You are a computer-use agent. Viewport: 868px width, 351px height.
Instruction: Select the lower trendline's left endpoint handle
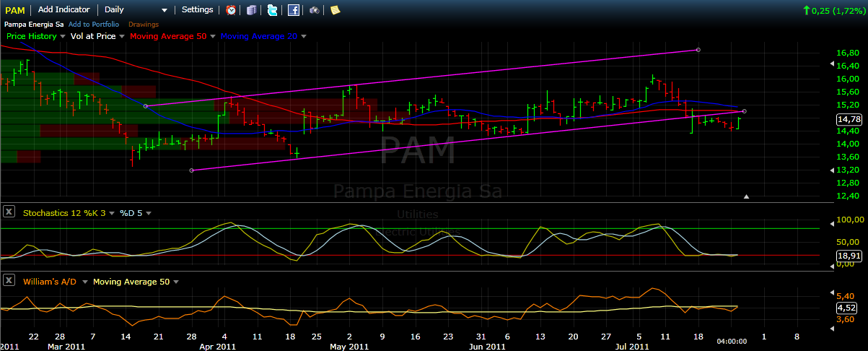tap(191, 170)
